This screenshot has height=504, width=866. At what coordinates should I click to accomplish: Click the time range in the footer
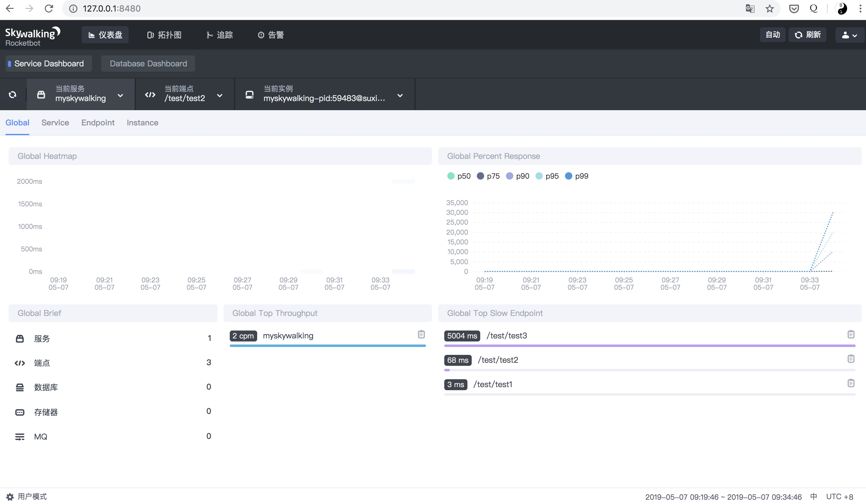[x=723, y=497]
